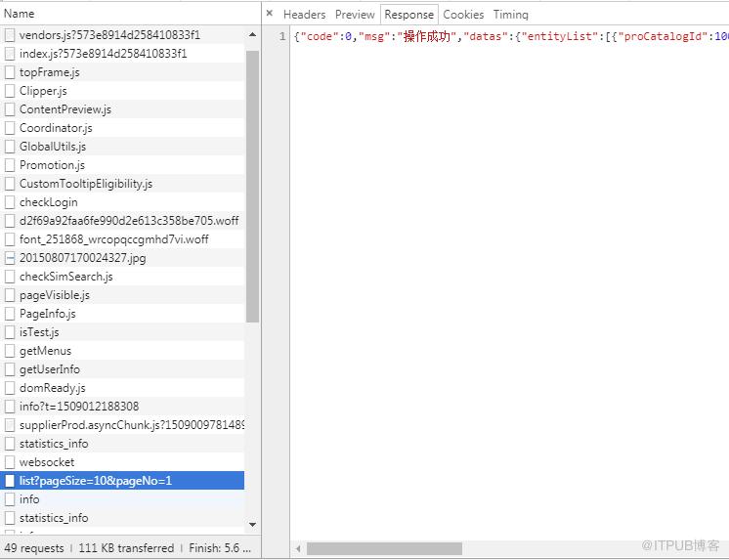Click file icon beside vendors.js request
The height and width of the screenshot is (560, 729).
10,35
